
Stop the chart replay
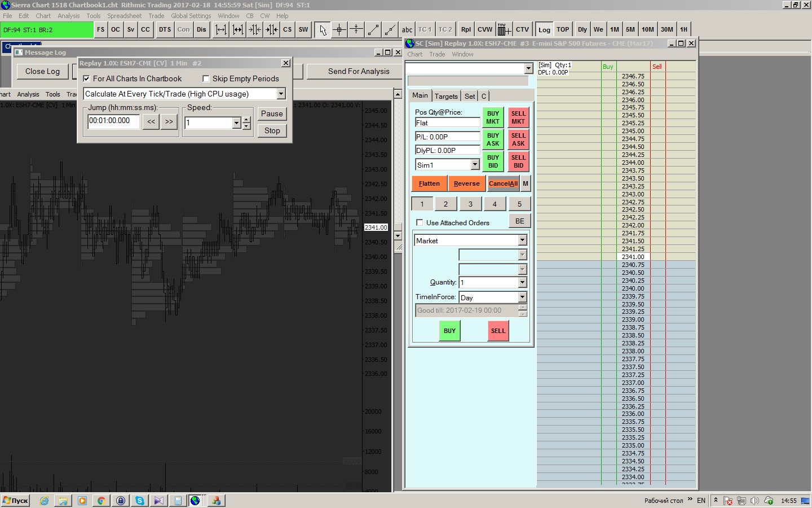[x=272, y=130]
